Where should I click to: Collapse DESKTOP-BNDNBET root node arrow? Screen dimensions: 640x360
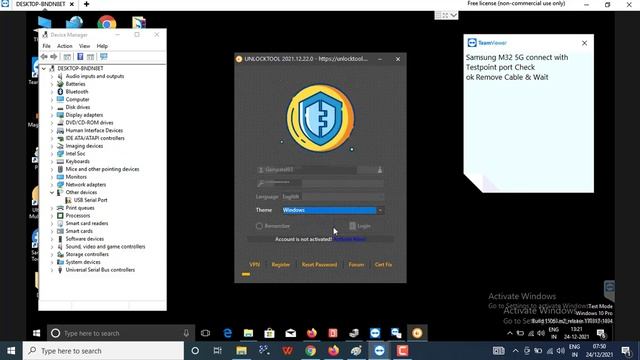point(44,69)
